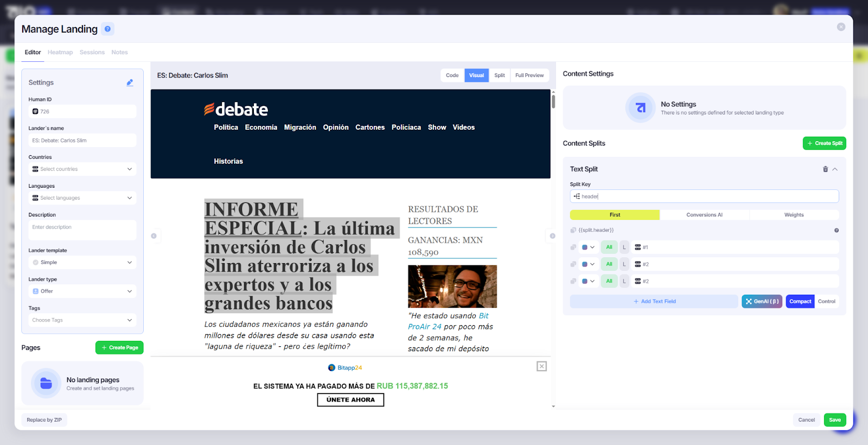The height and width of the screenshot is (445, 868).
Task: Close the banner with the X icon
Action: coord(541,366)
